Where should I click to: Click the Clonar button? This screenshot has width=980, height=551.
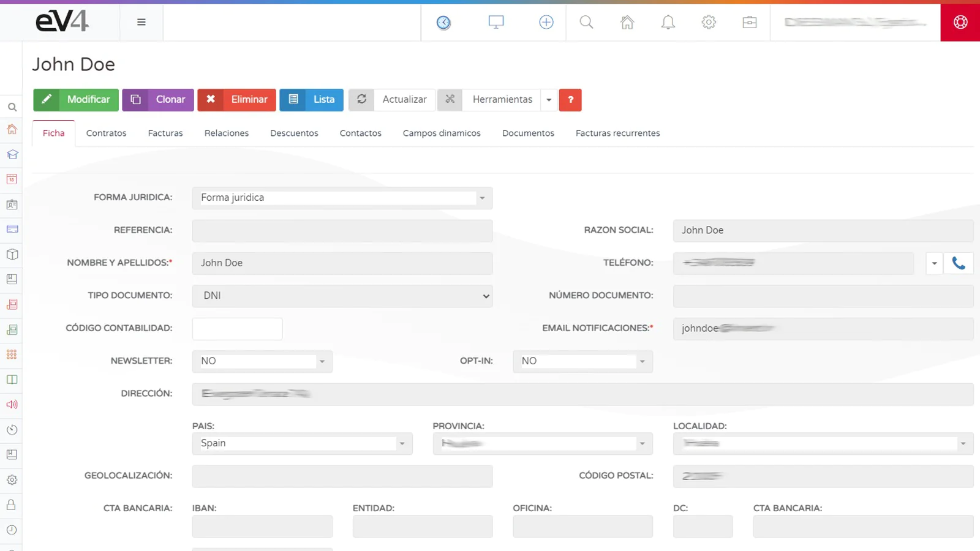click(158, 100)
